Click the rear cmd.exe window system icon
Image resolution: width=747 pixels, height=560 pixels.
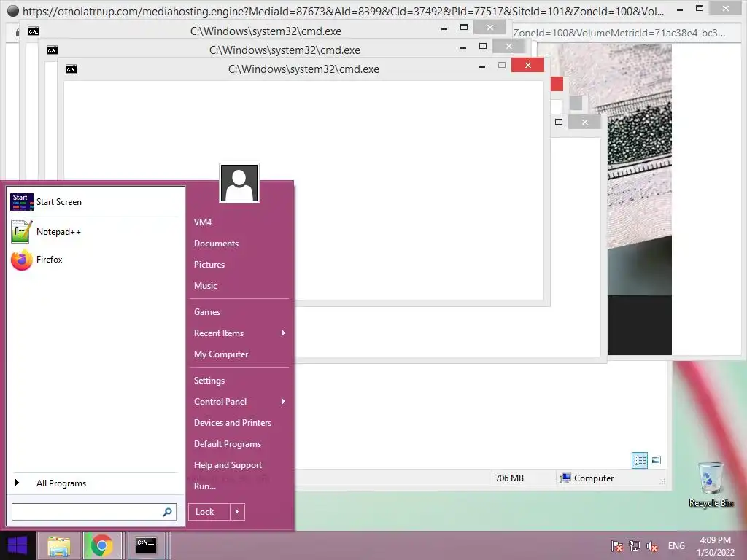[x=34, y=31]
